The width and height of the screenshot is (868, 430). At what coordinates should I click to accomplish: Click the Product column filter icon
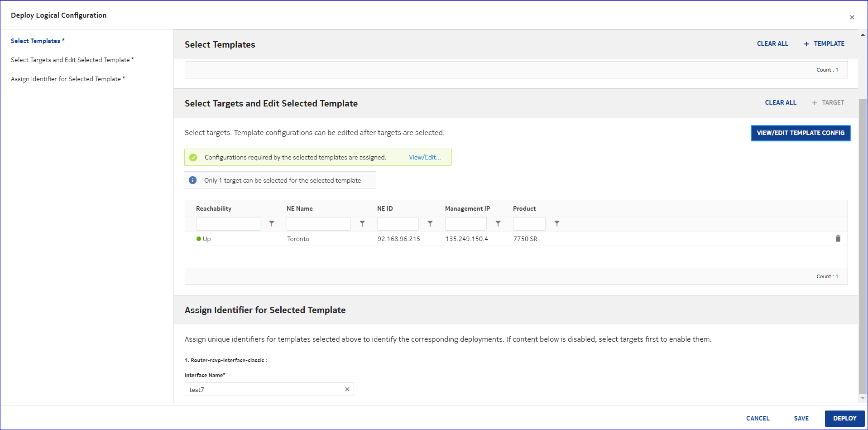(x=557, y=224)
